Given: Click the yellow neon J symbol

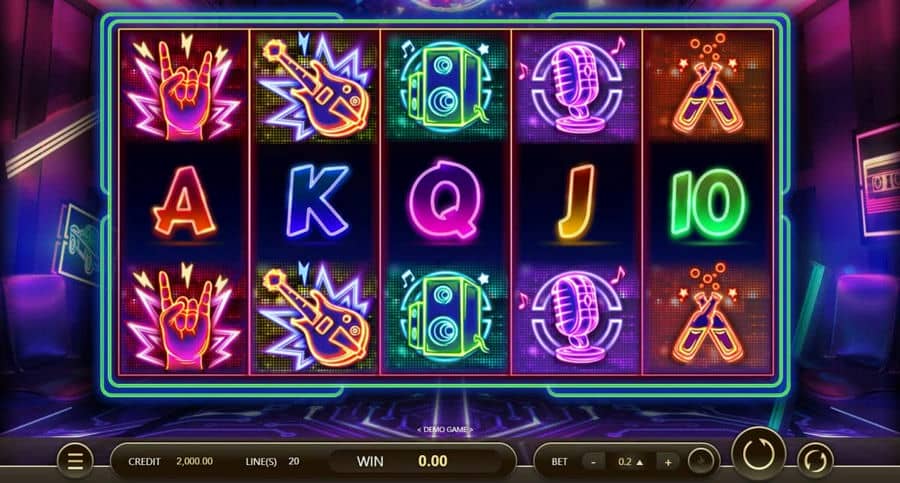Looking at the screenshot, I should (x=577, y=202).
